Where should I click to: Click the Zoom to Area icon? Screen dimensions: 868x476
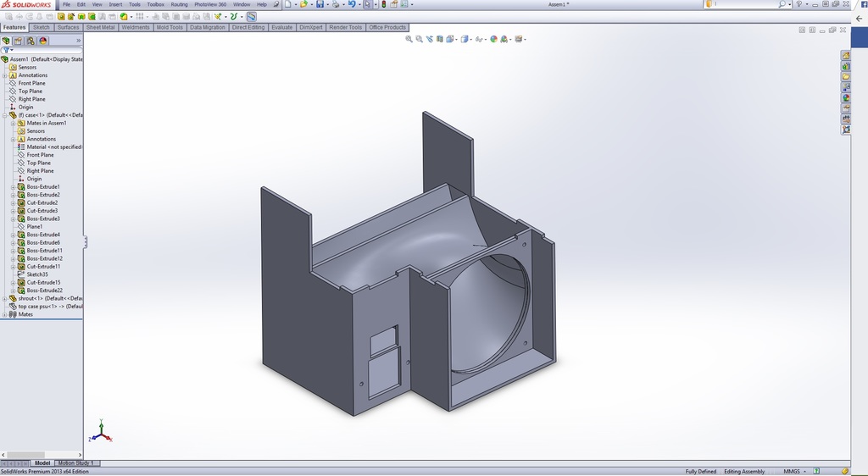(x=419, y=39)
